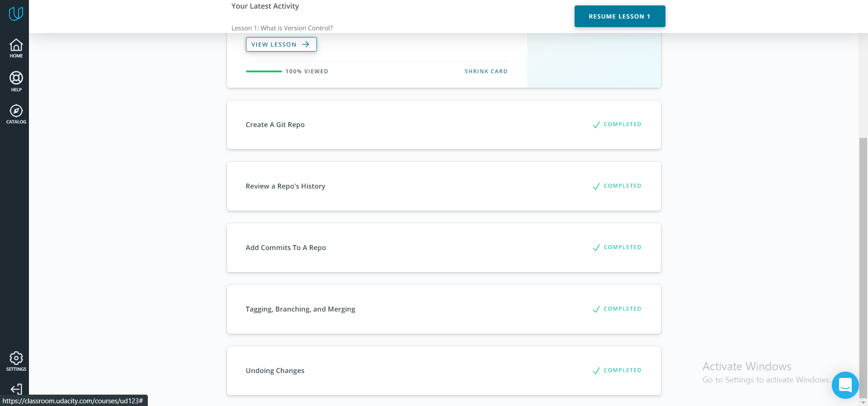868x406 pixels.
Task: Click the View Lesson button
Action: click(281, 44)
